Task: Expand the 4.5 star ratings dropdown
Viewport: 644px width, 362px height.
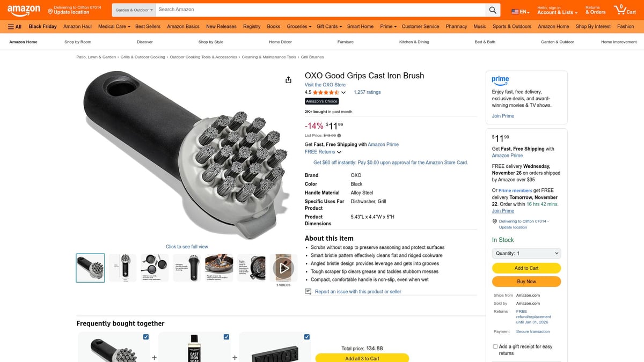Action: point(343,92)
